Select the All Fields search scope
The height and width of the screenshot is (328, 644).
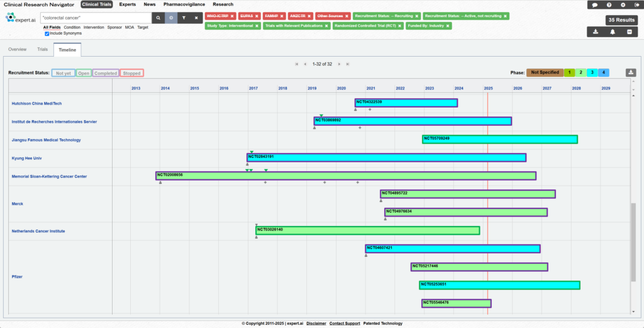pos(52,28)
